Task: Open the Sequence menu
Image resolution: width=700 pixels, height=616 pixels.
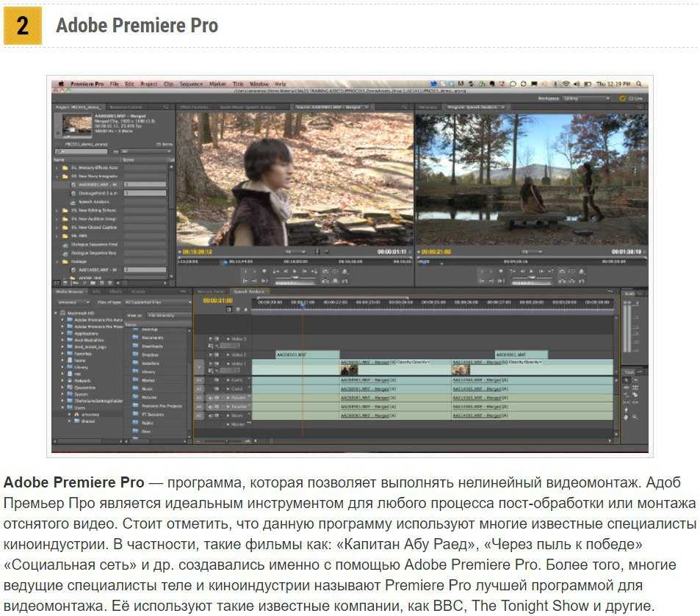Action: tap(191, 84)
